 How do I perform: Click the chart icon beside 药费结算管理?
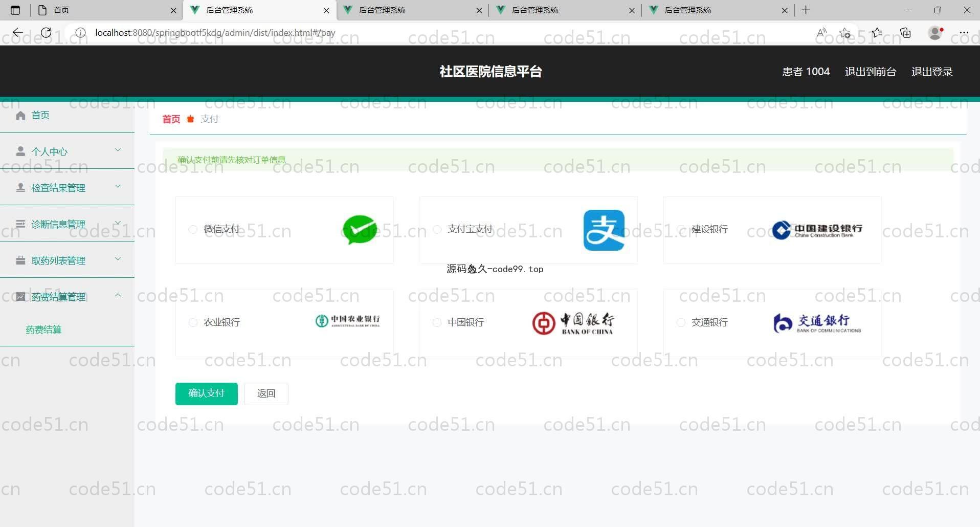pos(20,297)
